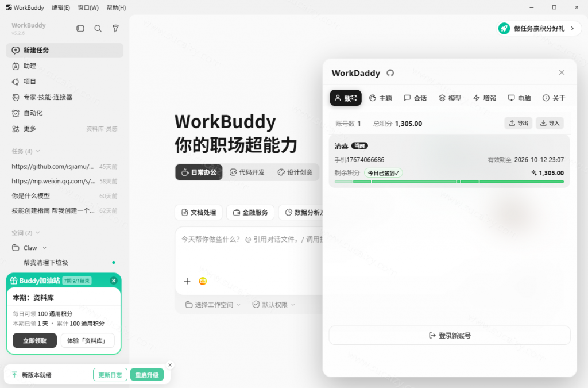Viewport: 588px width, 388px height.
Task: Click 导入 import accounts button
Action: [x=550, y=123]
